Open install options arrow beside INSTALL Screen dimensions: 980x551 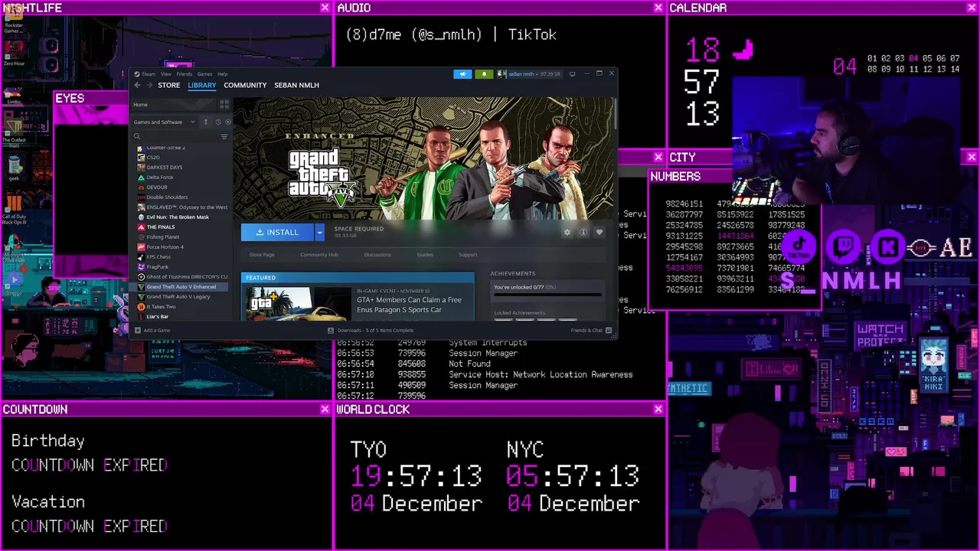click(319, 232)
